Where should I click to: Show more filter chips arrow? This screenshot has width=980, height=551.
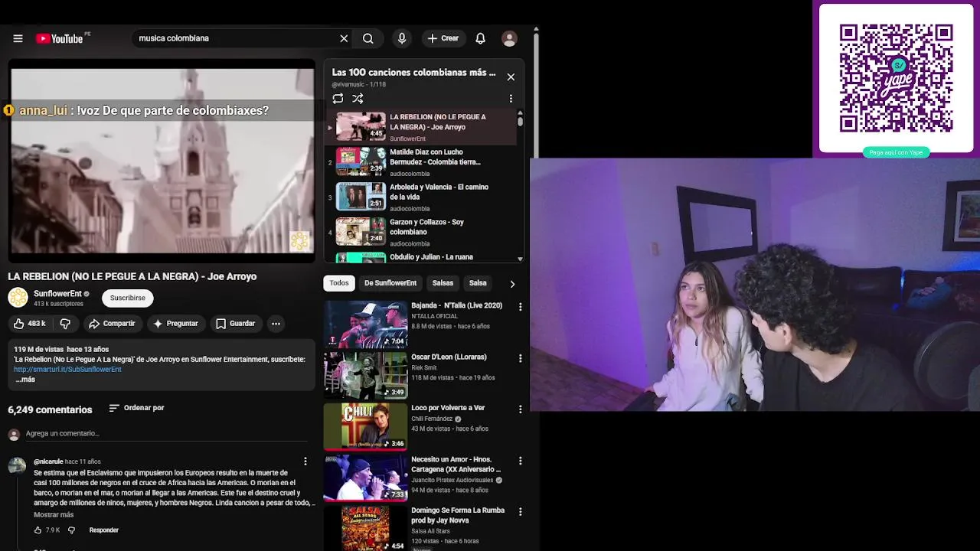coord(512,284)
